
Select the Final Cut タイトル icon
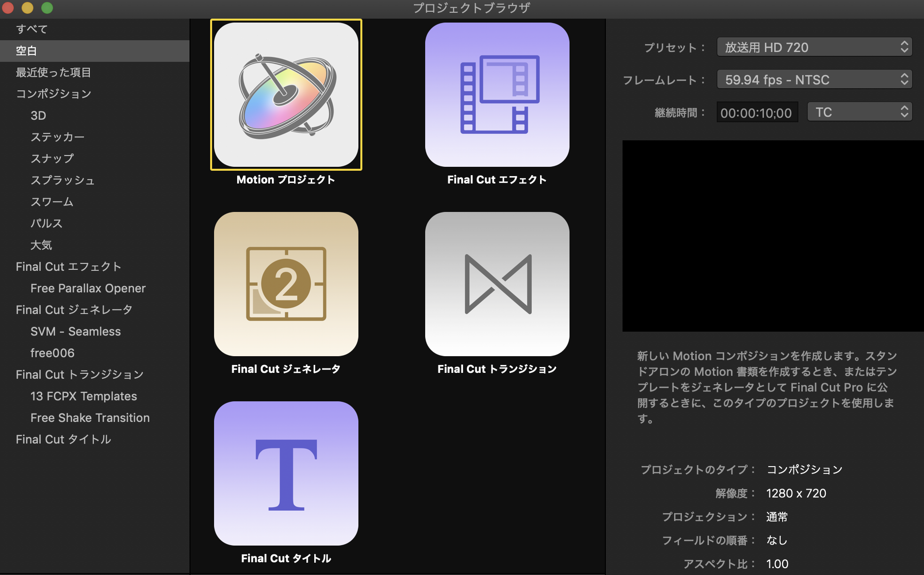click(x=286, y=473)
